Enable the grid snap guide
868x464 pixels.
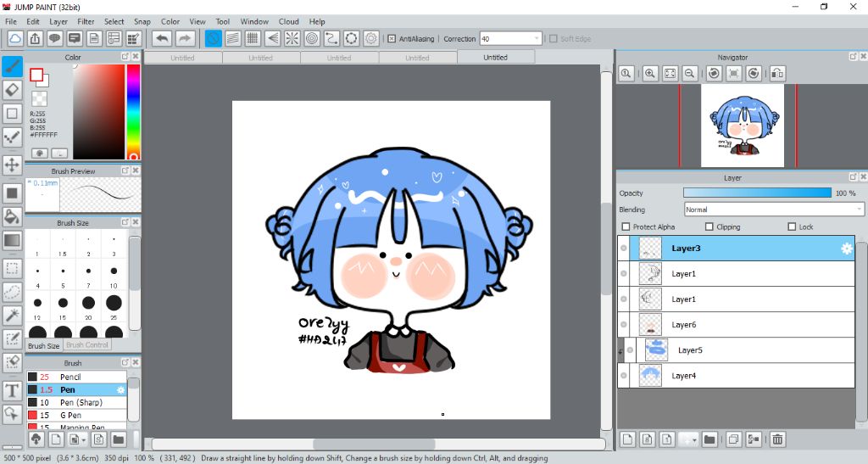click(x=253, y=39)
